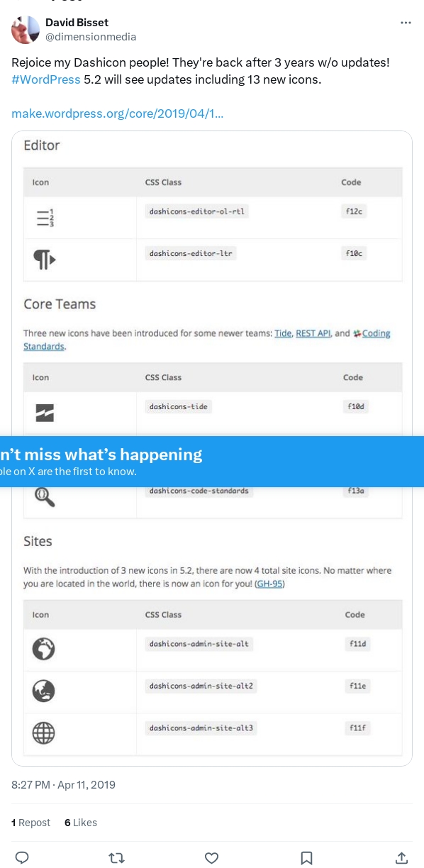424x868 pixels.
Task: Click the paragraph LTR editor icon
Action: pyautogui.click(x=44, y=260)
